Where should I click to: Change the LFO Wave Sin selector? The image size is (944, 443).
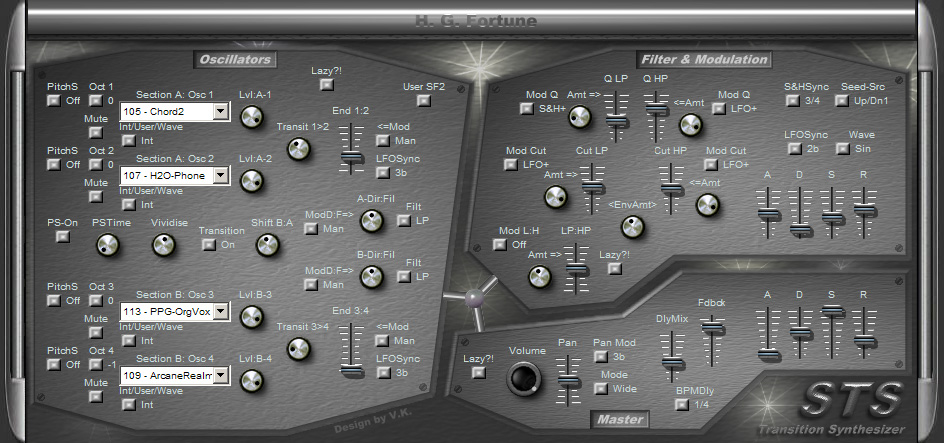pos(842,148)
